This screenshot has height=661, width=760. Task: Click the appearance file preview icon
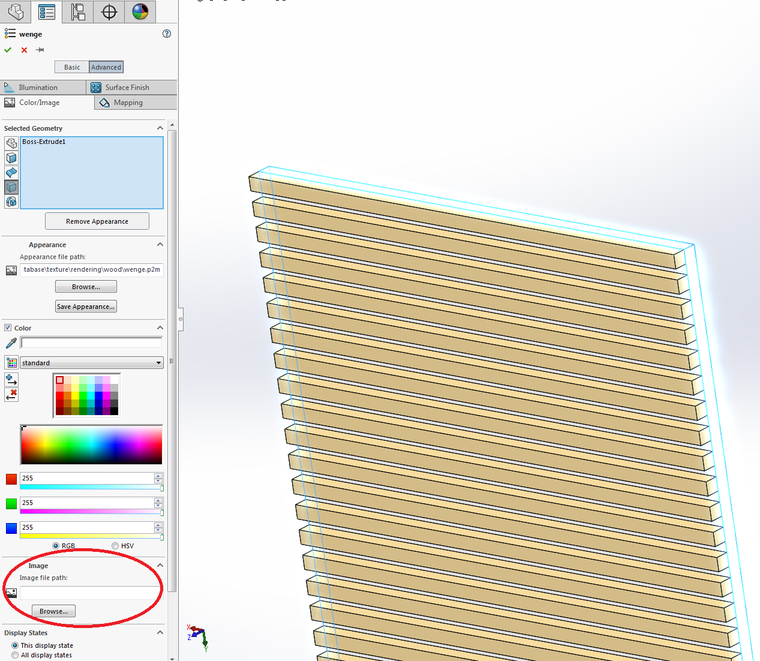11,270
